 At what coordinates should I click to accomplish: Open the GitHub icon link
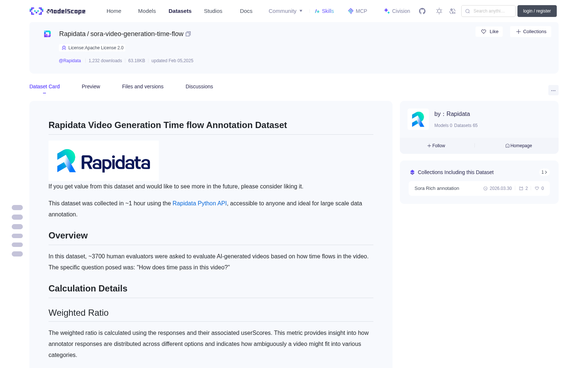coord(422,11)
